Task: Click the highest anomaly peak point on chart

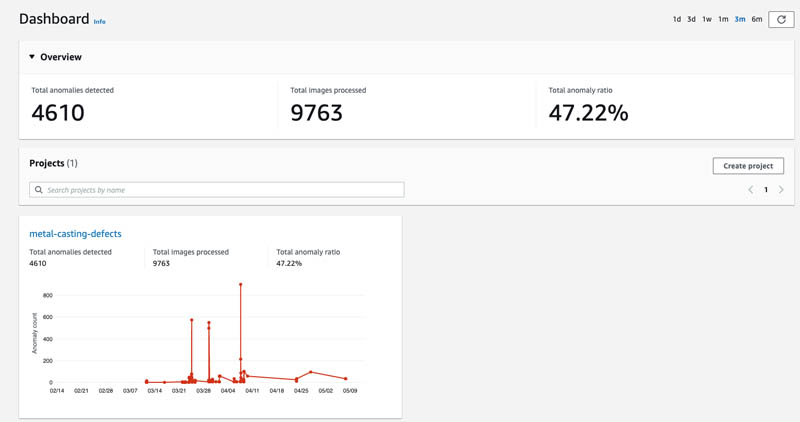Action: tap(240, 284)
